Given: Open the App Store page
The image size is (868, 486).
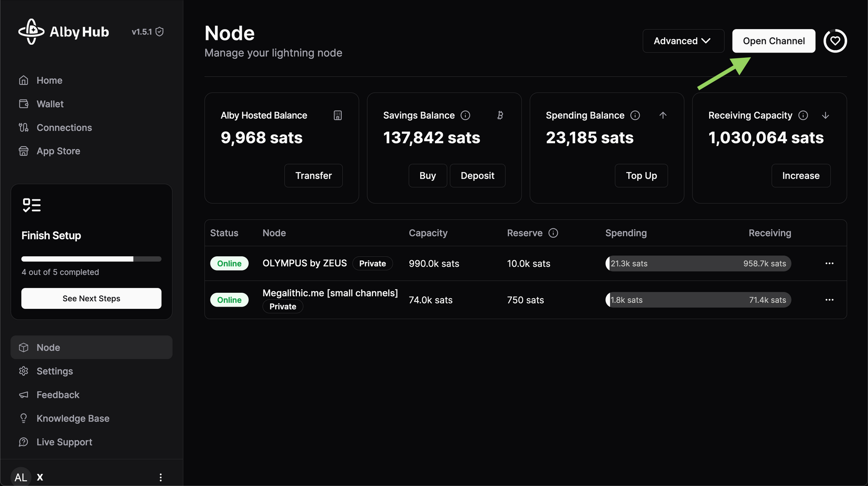Looking at the screenshot, I should [x=58, y=151].
